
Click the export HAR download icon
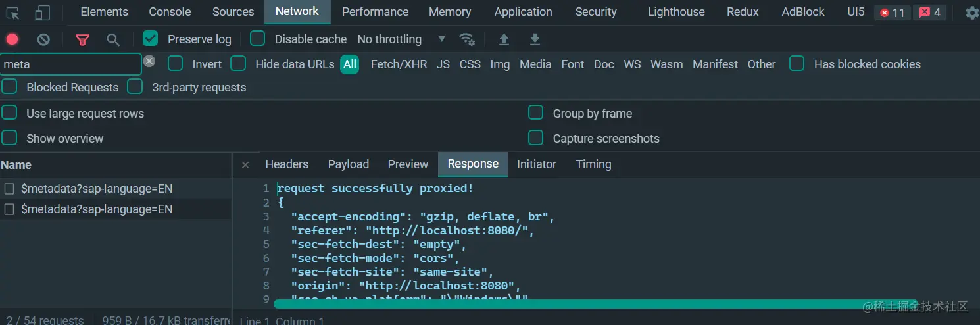click(535, 39)
